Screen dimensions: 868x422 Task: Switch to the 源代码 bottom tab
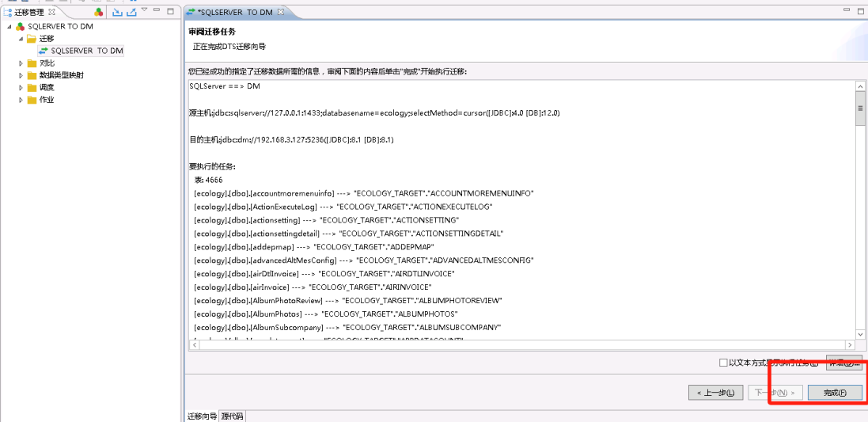click(x=232, y=416)
